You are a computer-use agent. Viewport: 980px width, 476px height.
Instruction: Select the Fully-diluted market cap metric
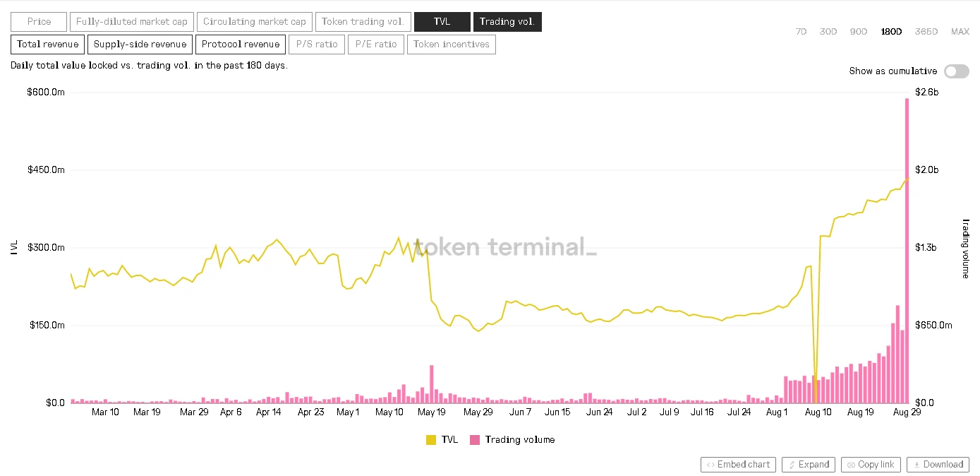click(132, 22)
